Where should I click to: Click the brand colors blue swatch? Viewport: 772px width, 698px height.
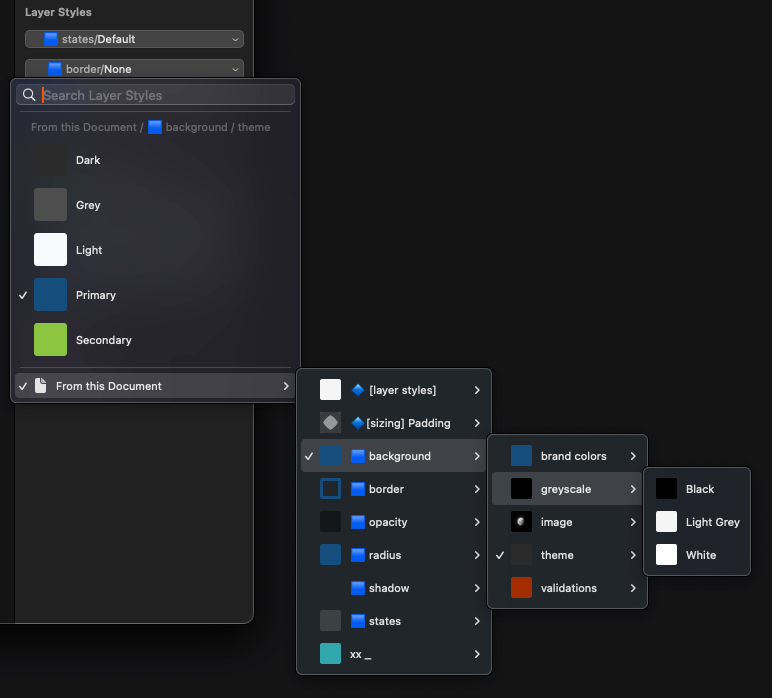point(521,456)
